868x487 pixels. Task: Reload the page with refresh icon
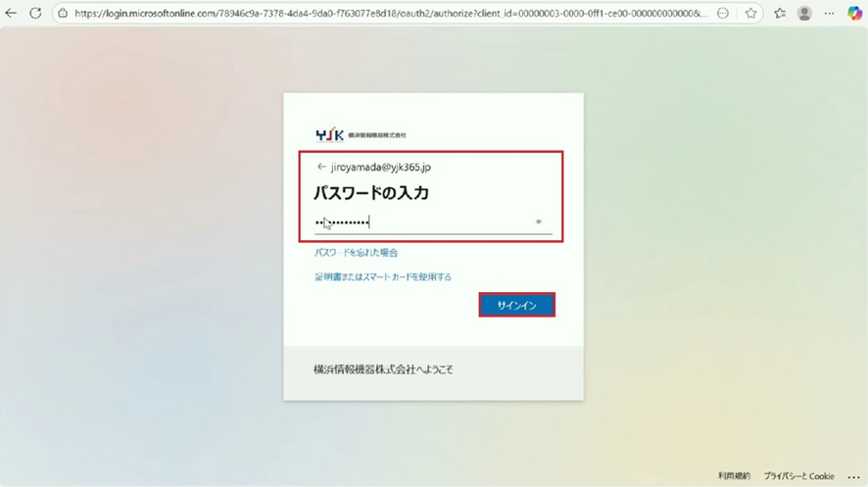click(x=35, y=14)
